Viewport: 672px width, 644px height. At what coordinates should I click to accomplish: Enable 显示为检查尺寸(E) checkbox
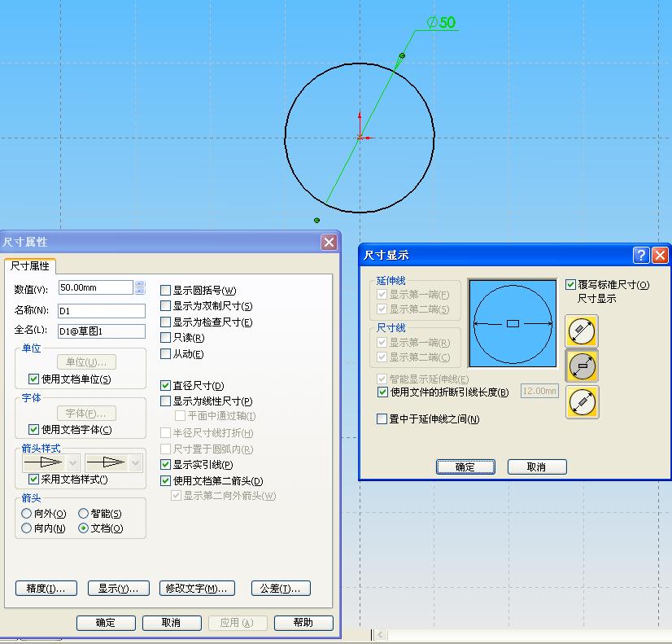tap(165, 322)
